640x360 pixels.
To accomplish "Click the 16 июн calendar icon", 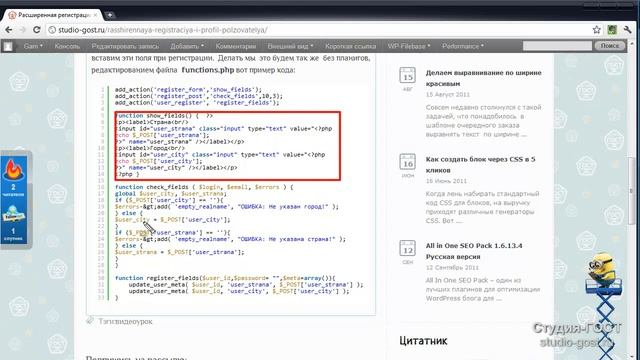I will 407,162.
